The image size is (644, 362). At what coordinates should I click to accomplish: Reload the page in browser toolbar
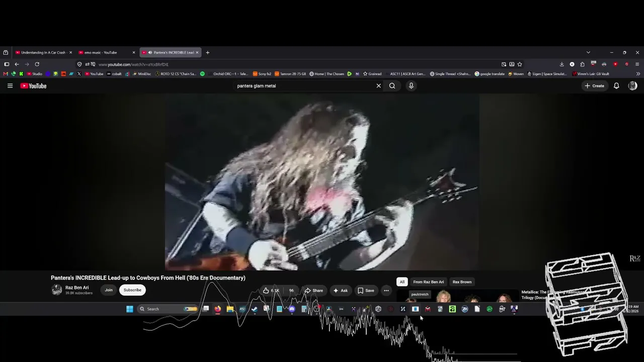pos(37,64)
